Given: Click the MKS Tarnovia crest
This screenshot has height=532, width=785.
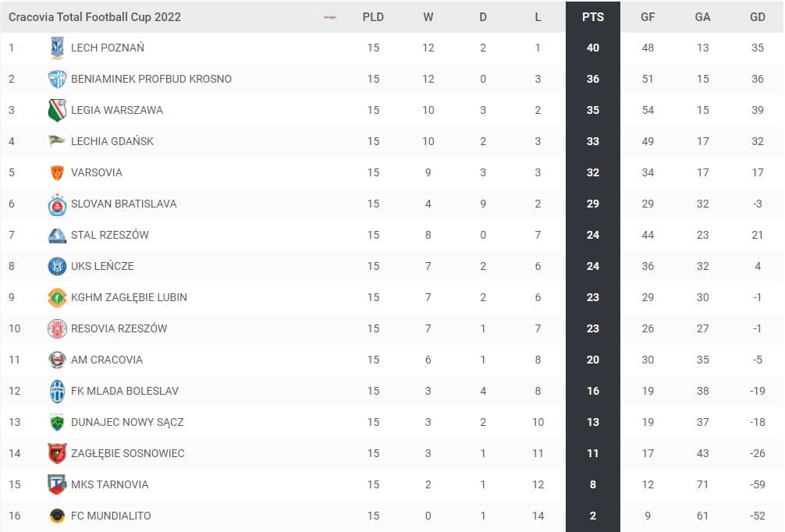Looking at the screenshot, I should pyautogui.click(x=57, y=484).
